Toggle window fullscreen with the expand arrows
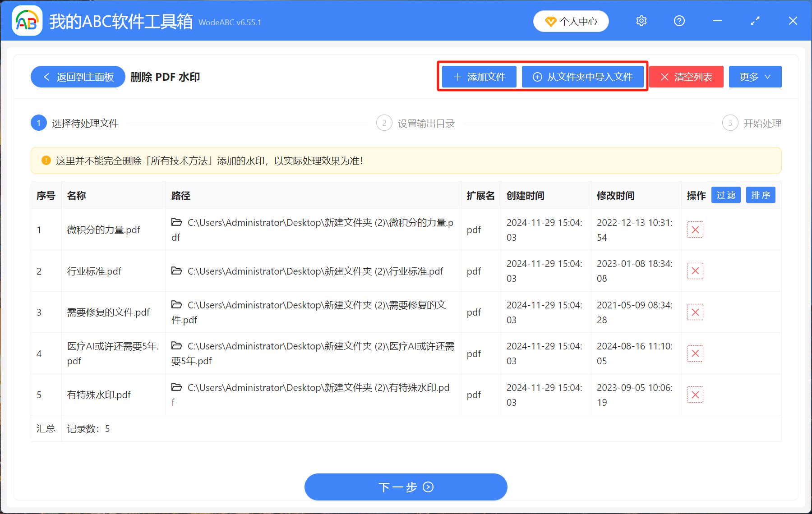Viewport: 812px width, 514px height. click(x=755, y=21)
